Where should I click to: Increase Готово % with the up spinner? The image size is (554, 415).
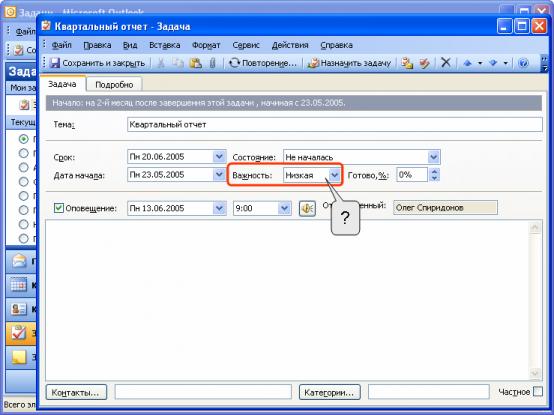click(x=435, y=171)
